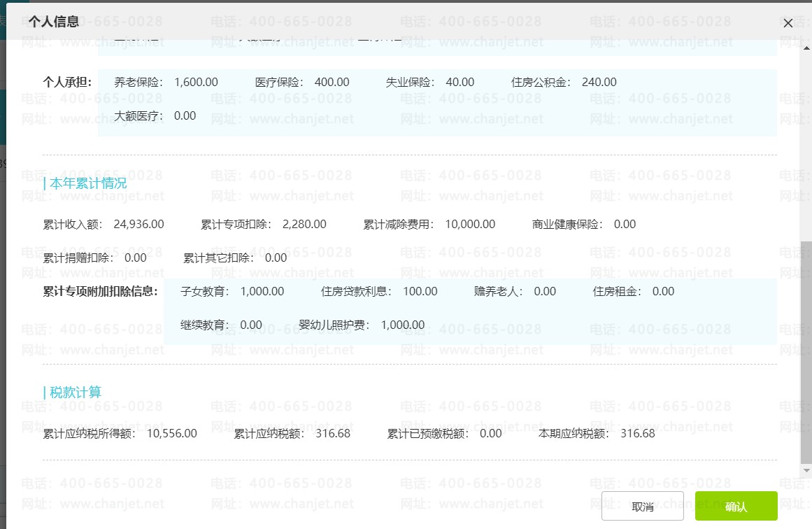This screenshot has width=812, height=529.
Task: Click the 失业保险 value 40.00
Action: pos(460,83)
